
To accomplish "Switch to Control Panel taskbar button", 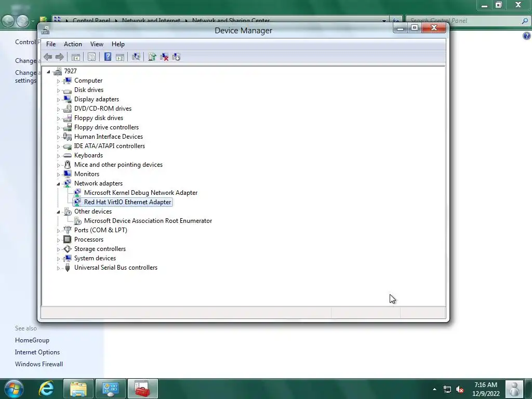I will 111,389.
